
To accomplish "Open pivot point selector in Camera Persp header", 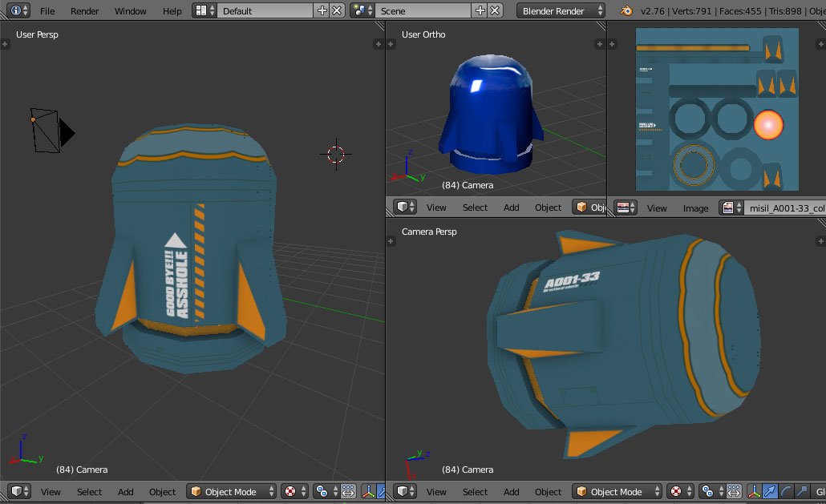I will pos(711,491).
